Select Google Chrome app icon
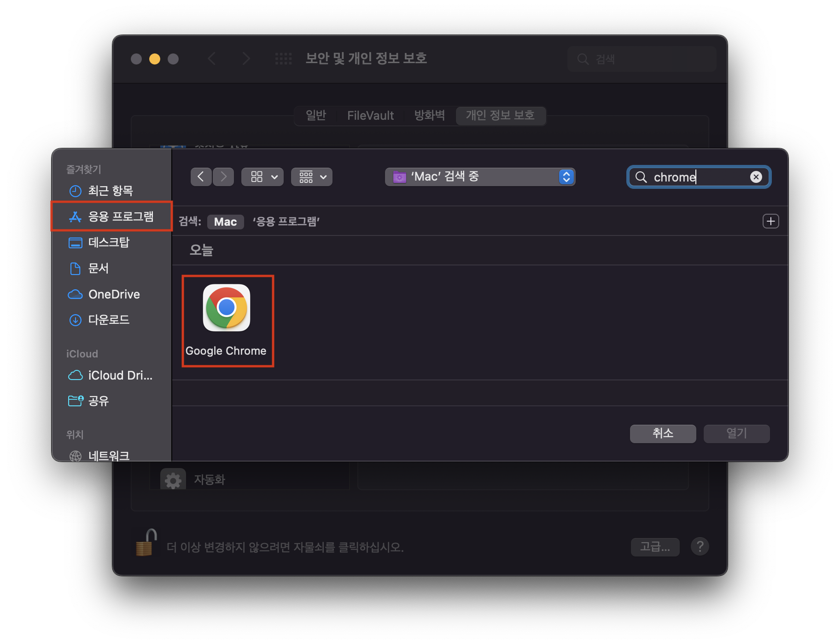 point(227,308)
